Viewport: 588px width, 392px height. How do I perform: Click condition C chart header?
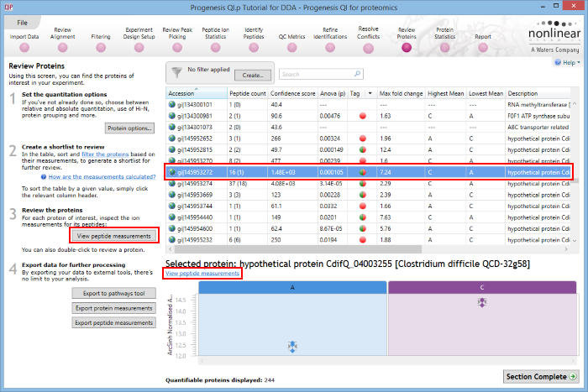pos(482,287)
